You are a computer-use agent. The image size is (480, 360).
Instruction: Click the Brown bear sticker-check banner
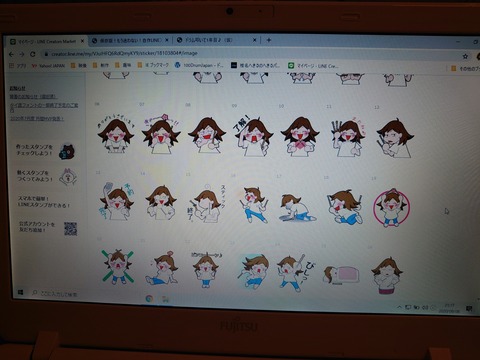point(46,151)
